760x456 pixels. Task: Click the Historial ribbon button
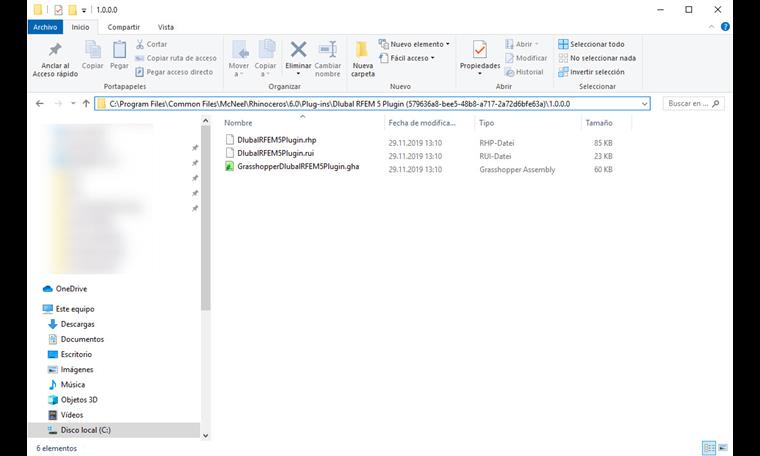524,72
